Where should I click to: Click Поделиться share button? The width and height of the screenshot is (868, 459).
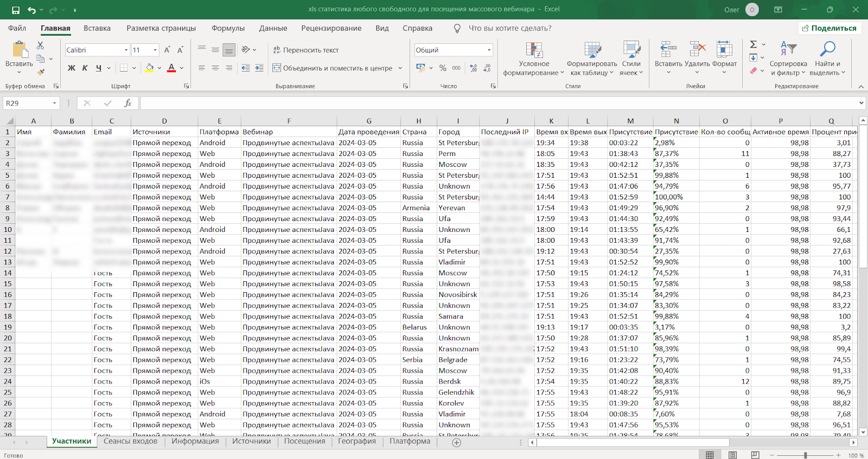830,28
